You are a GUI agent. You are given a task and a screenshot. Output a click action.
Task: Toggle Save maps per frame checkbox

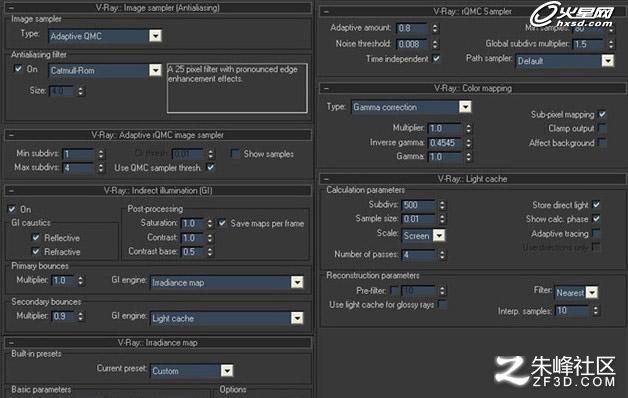pyautogui.click(x=222, y=223)
